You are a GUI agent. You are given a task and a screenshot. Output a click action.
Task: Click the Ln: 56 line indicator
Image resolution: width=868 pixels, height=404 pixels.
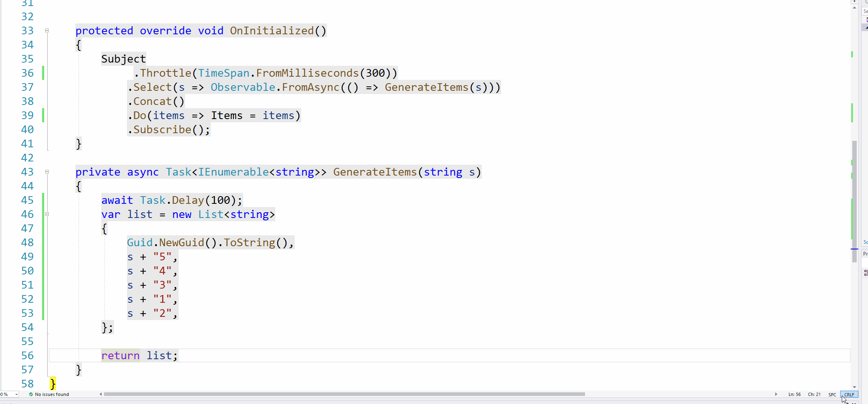coord(793,394)
